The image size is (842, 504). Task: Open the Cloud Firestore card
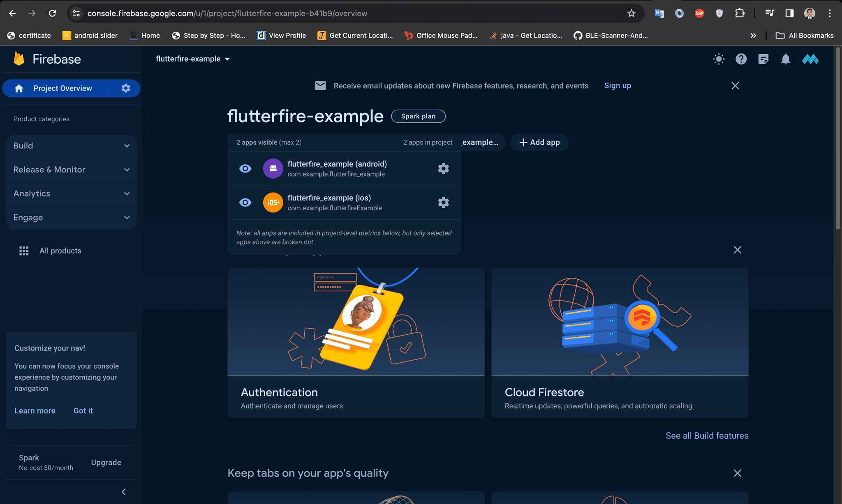click(x=620, y=343)
